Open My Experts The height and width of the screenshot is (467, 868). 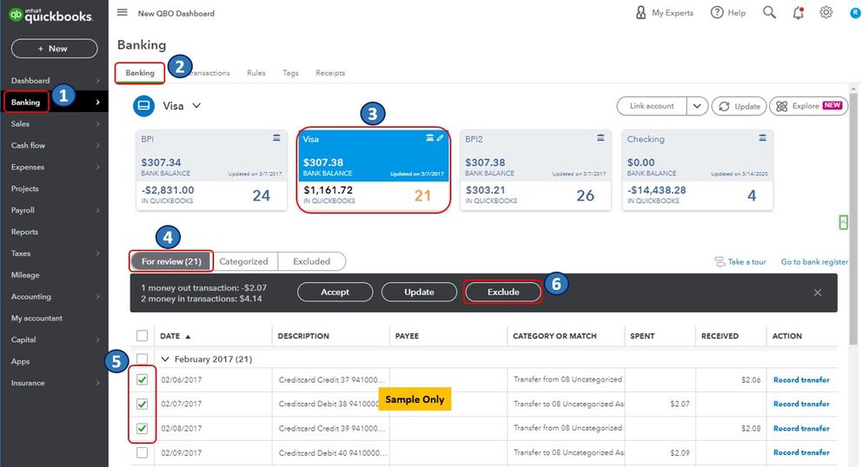tap(664, 12)
